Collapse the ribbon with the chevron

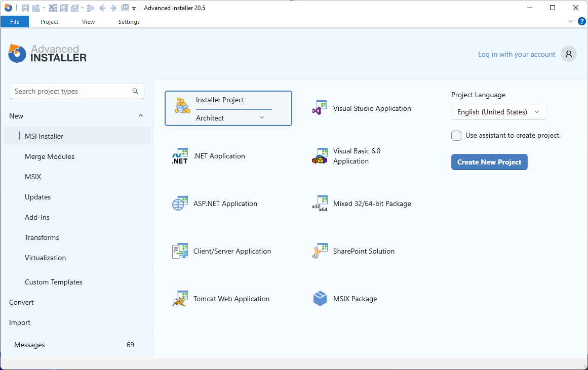point(571,21)
